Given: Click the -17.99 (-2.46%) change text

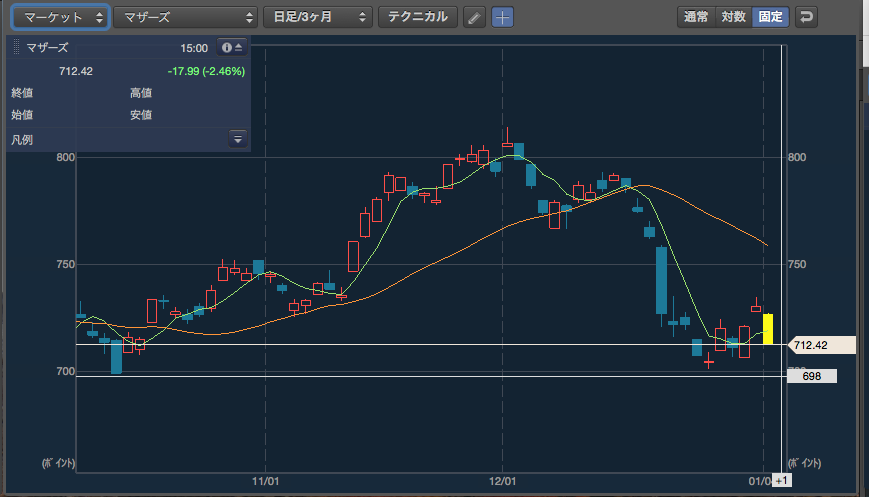Looking at the screenshot, I should (x=206, y=71).
